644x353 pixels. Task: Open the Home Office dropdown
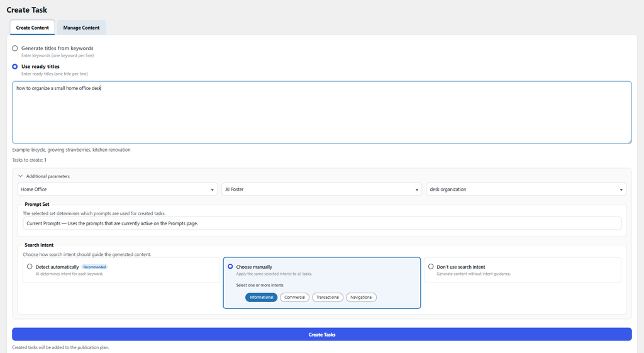[118, 189]
